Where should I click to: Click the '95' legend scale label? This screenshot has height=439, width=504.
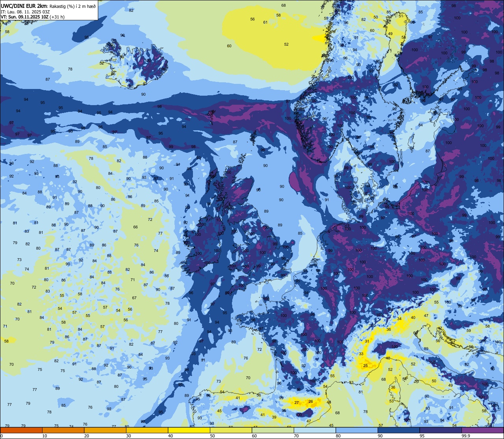coord(422,436)
